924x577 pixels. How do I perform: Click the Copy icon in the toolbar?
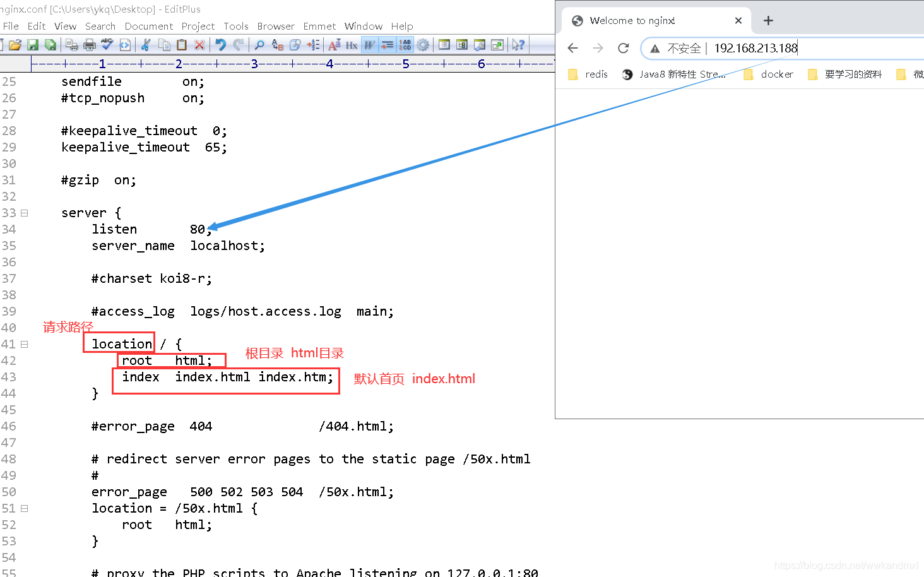[164, 45]
